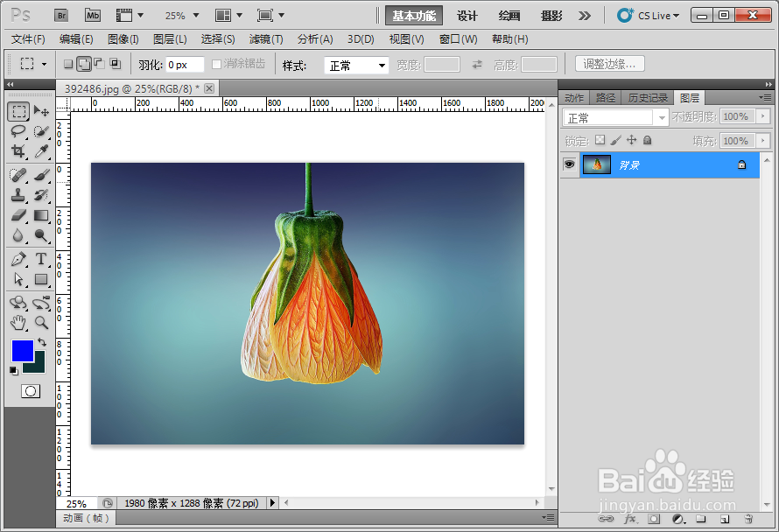This screenshot has height=532, width=779.
Task: Select the Quick Selection tool
Action: [x=42, y=131]
